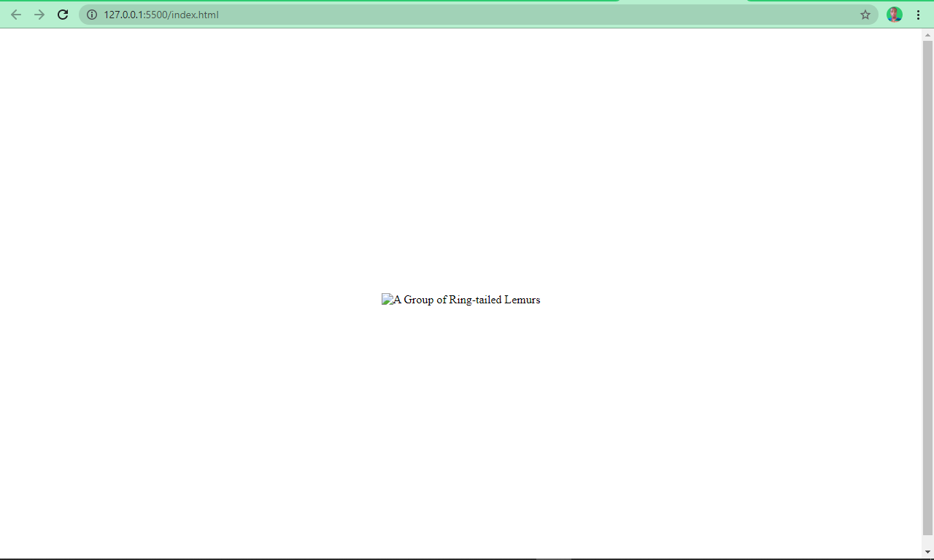Click the word 'Ring-tailed' in alt text
Screen dimensions: 934x560
click(475, 300)
